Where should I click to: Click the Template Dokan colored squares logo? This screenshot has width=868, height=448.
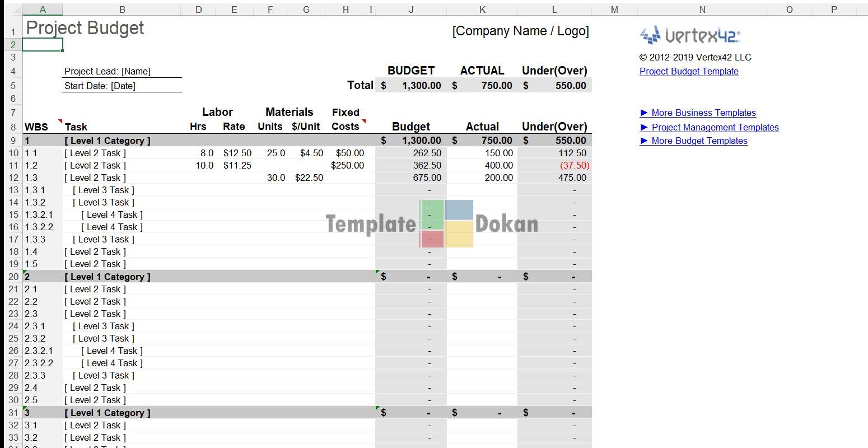pos(446,223)
